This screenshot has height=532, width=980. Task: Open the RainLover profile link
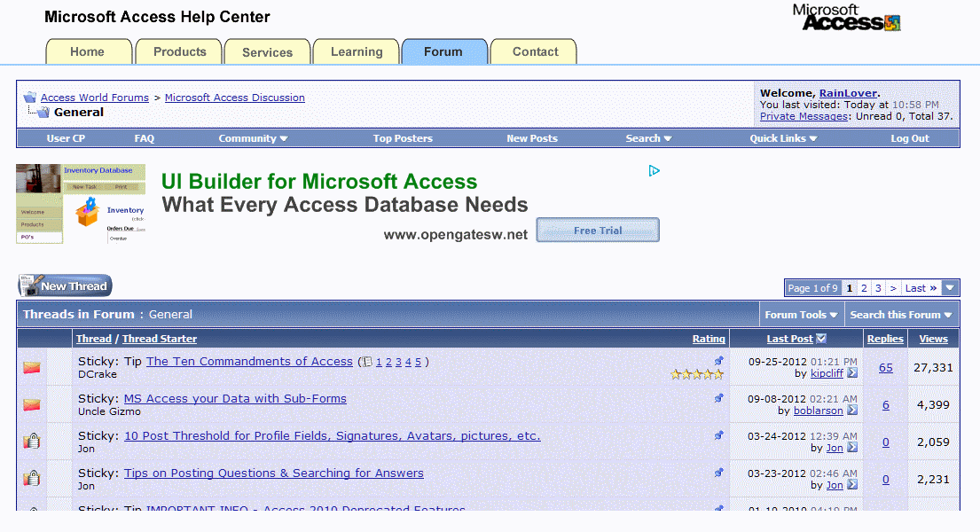click(848, 93)
